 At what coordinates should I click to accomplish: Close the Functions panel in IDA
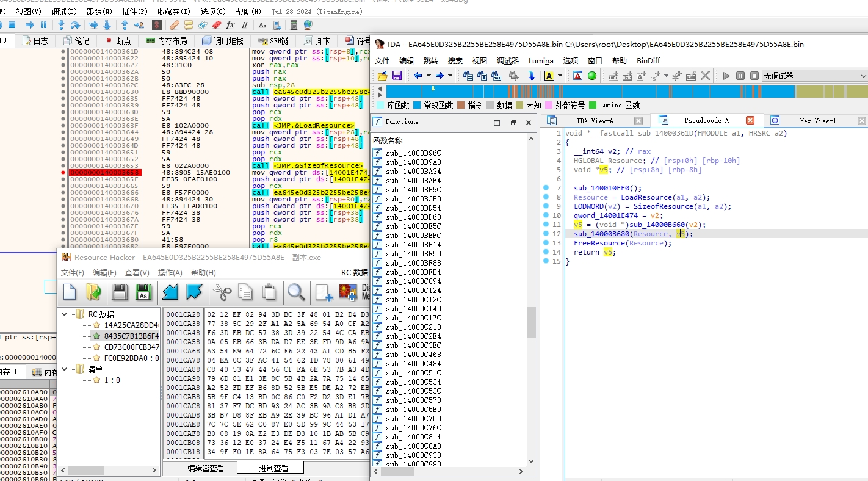[x=528, y=122]
